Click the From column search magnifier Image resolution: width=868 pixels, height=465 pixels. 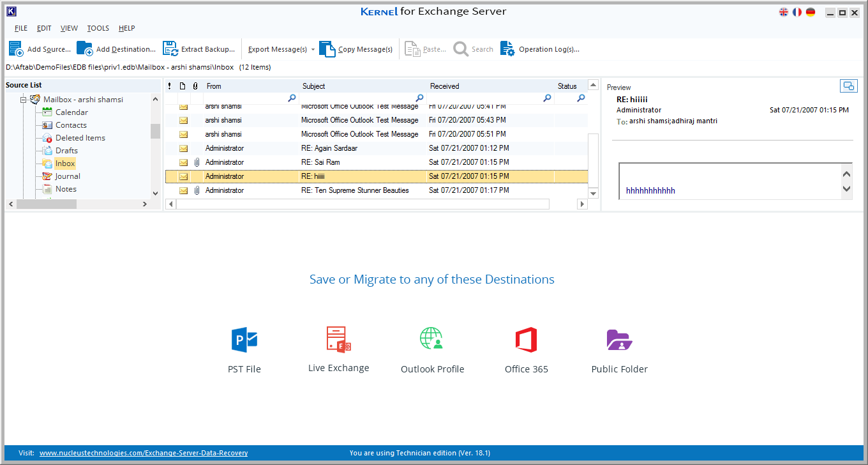pos(292,98)
